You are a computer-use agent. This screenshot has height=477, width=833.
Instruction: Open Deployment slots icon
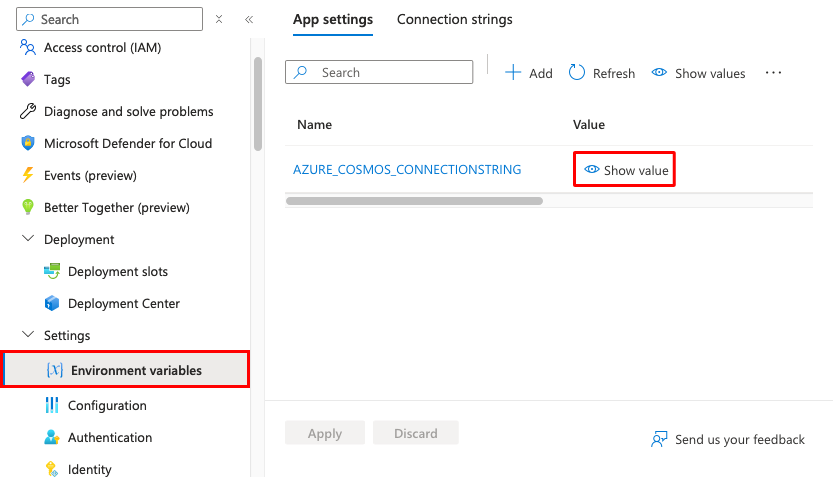coord(52,271)
